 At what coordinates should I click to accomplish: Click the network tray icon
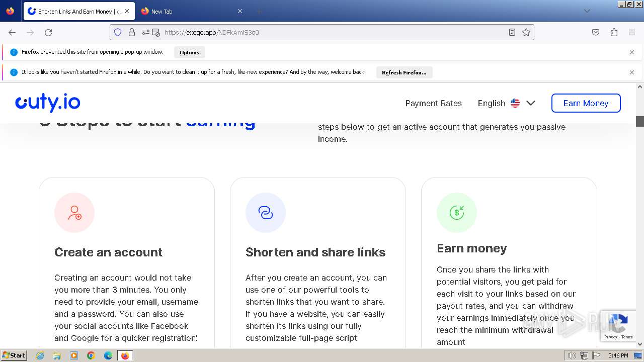pyautogui.click(x=584, y=355)
